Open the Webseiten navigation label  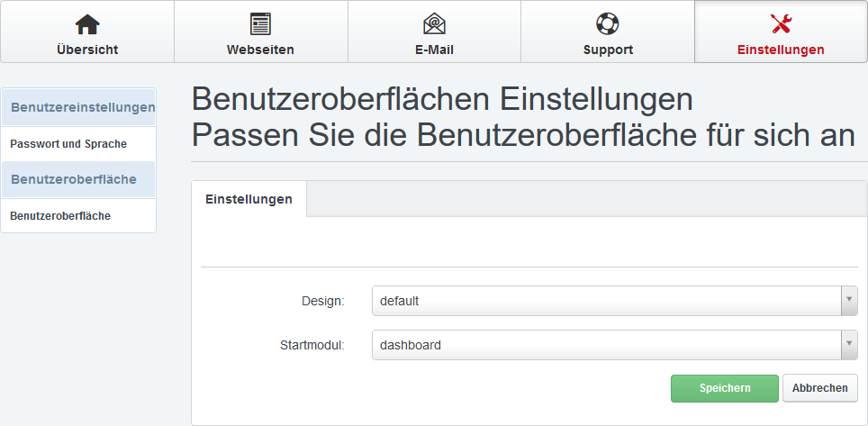(260, 50)
